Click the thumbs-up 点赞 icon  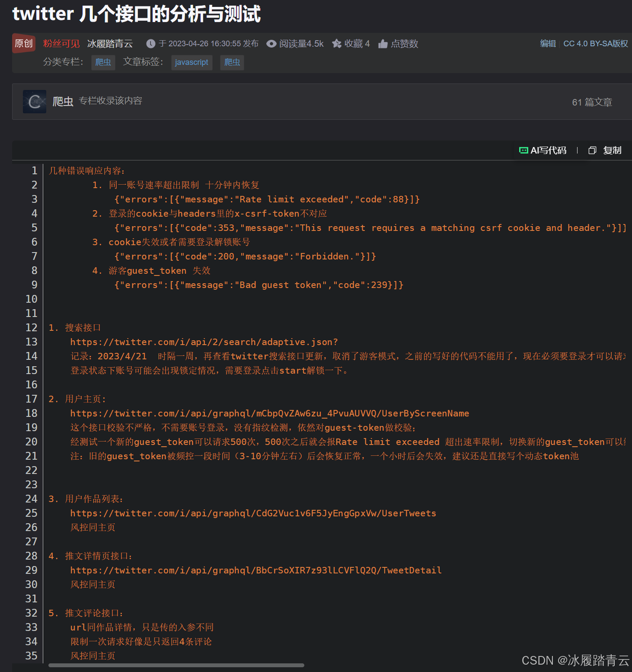383,44
